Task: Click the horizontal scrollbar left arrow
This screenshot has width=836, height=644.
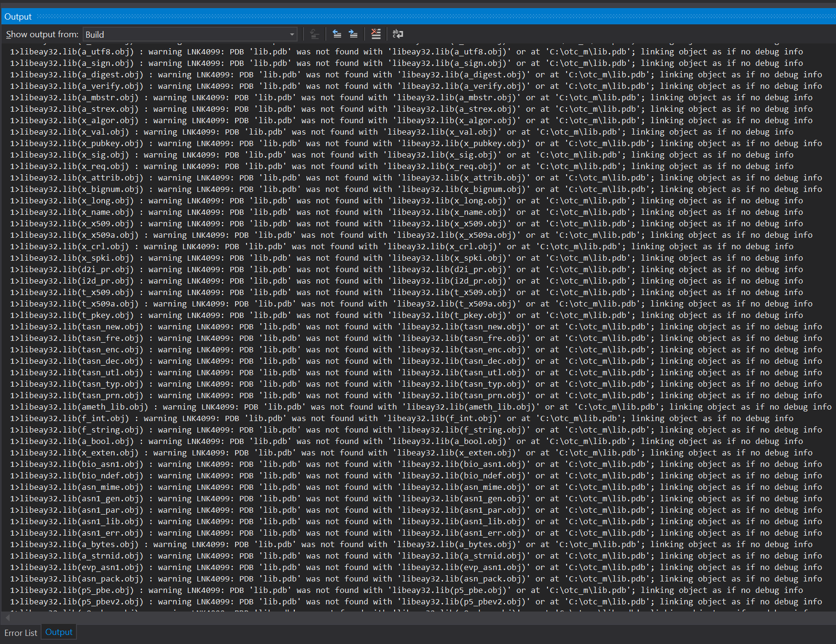Action: tap(7, 618)
